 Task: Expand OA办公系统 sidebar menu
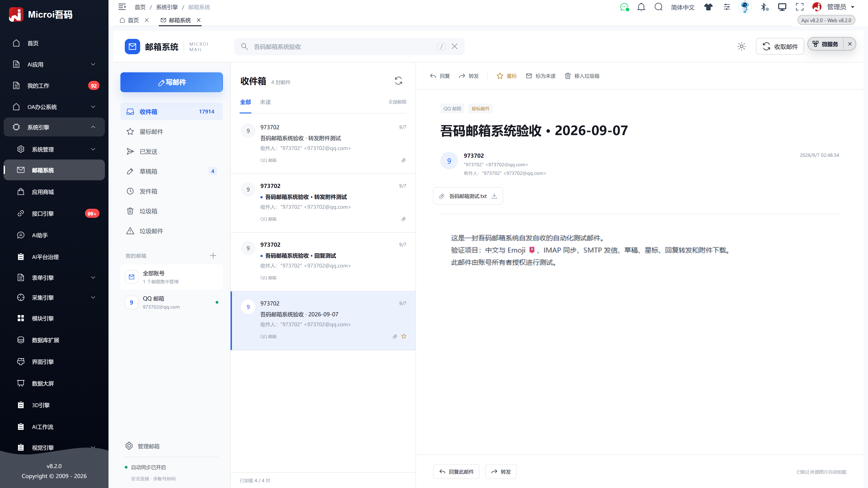(54, 107)
